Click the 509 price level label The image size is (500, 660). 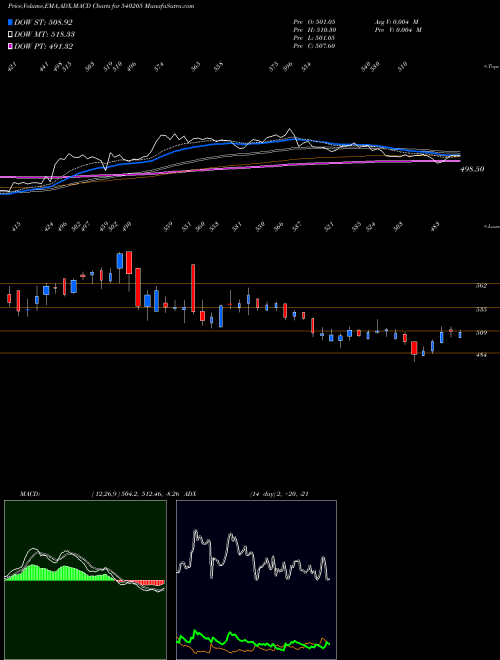[x=481, y=333]
